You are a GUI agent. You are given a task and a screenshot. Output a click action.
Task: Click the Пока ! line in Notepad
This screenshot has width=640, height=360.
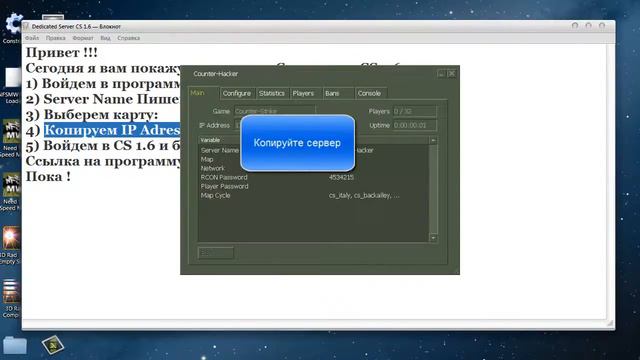pyautogui.click(x=48, y=177)
